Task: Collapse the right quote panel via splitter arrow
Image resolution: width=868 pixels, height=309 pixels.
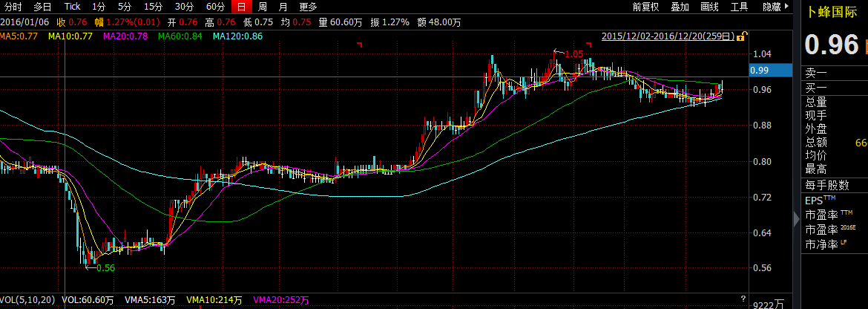Action: (x=797, y=218)
